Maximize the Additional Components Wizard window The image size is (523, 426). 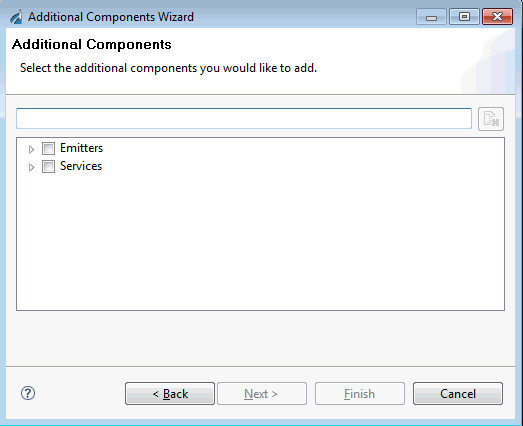click(x=464, y=17)
